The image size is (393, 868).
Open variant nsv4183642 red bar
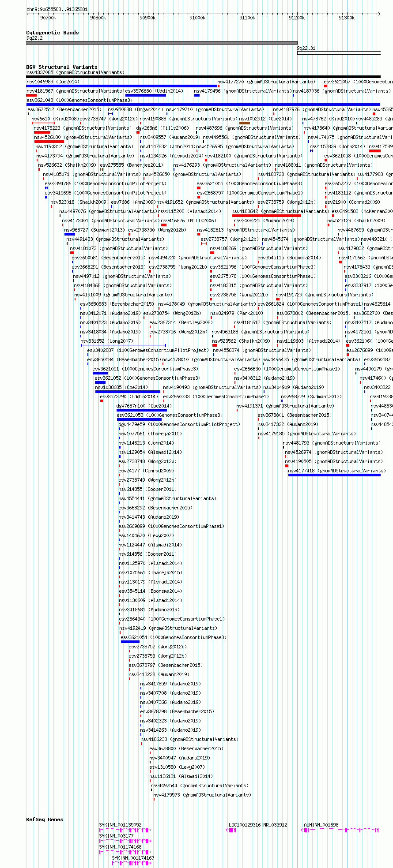point(266,216)
